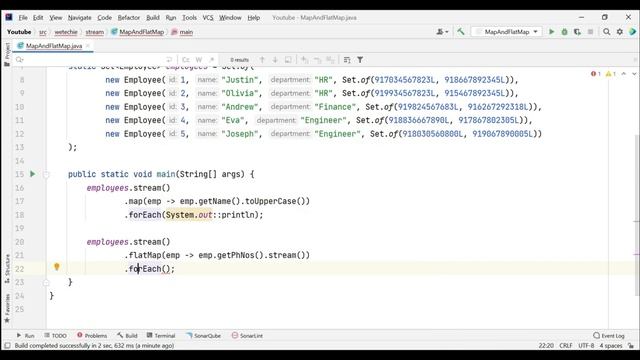
Task: Click the fold end marker on line 23
Action: coord(46,282)
